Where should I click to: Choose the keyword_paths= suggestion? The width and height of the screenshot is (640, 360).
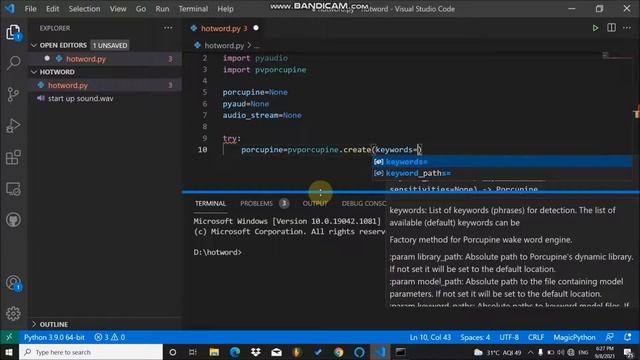pos(502,173)
